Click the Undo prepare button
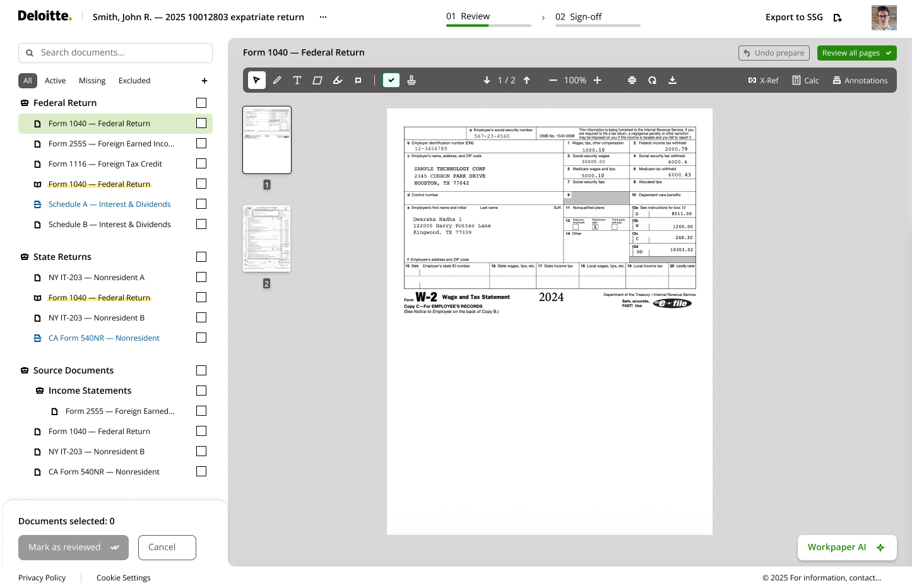 [x=774, y=53]
